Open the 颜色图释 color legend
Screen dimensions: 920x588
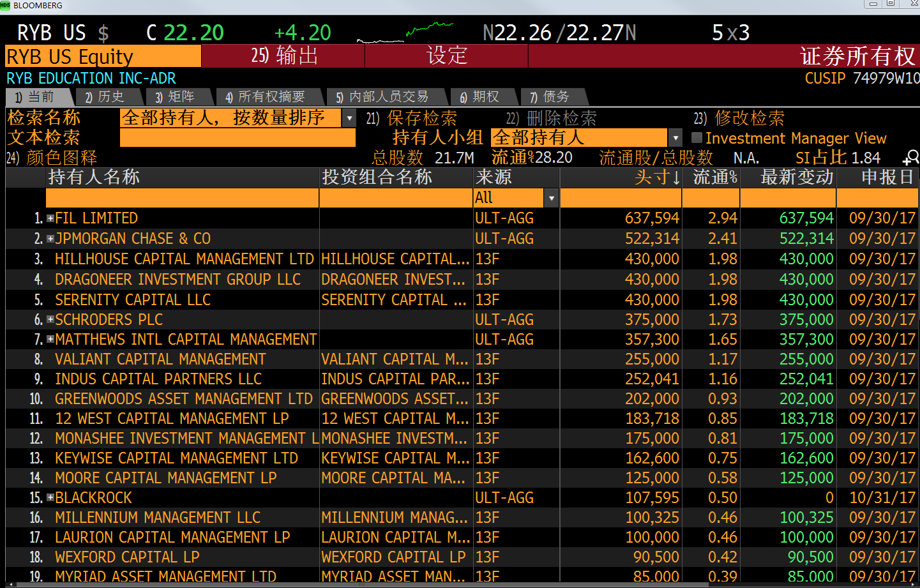coord(52,158)
